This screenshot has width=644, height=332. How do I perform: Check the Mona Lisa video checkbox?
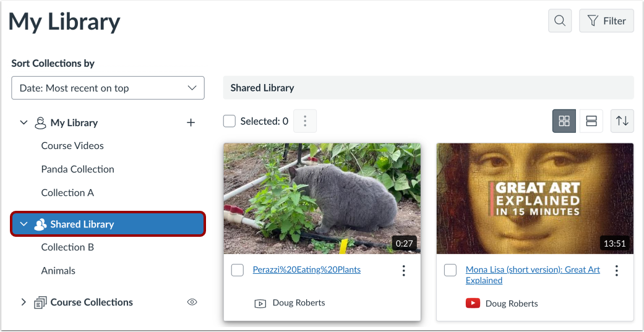pos(450,270)
